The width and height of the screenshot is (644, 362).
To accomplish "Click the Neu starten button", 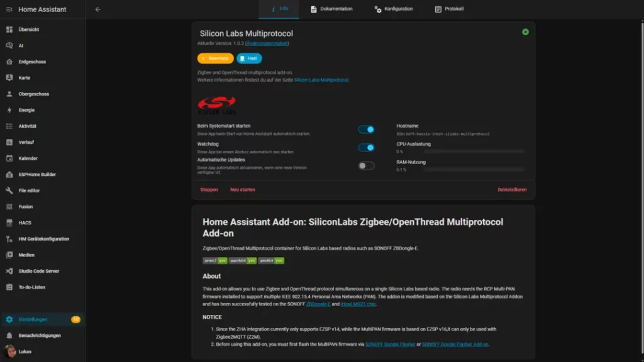I will tap(243, 190).
